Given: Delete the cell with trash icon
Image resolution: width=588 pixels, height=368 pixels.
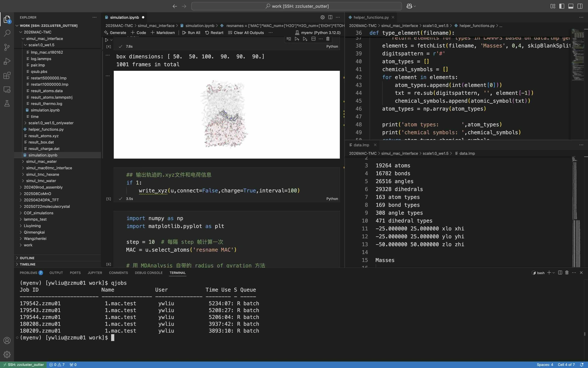Looking at the screenshot, I should (328, 39).
